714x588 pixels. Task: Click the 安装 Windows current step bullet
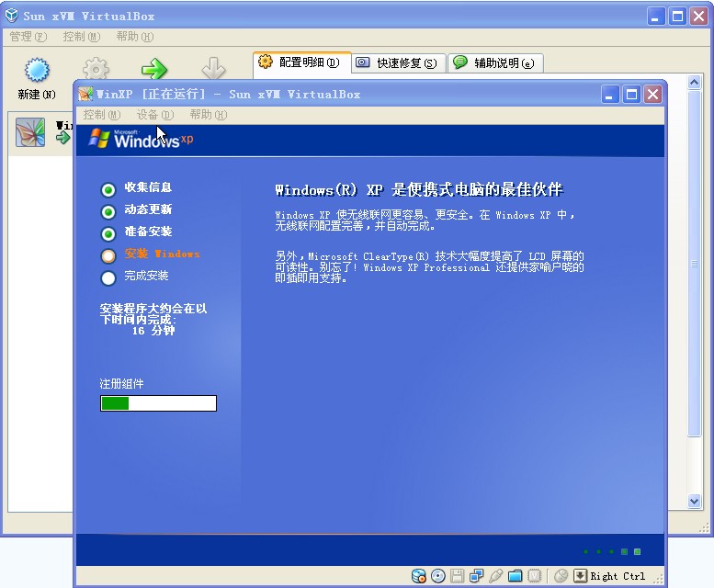[108, 255]
